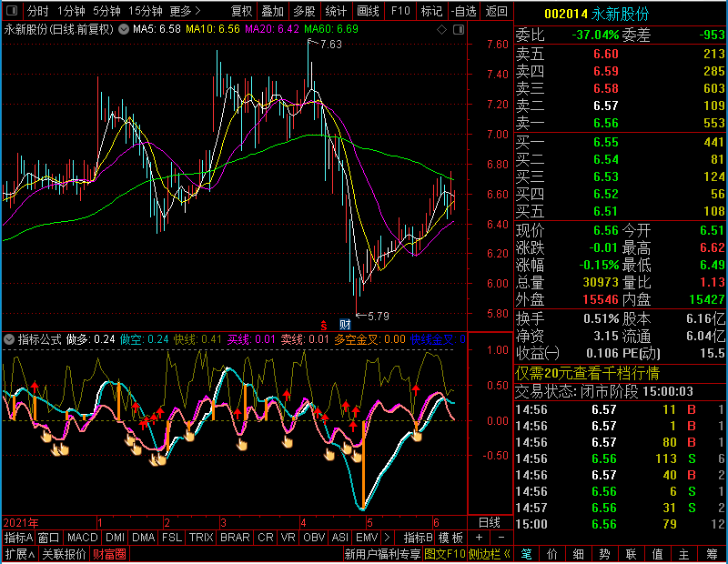This screenshot has height=564, width=728.
Task: Select the ASI indicator tab
Action: pyautogui.click(x=339, y=538)
